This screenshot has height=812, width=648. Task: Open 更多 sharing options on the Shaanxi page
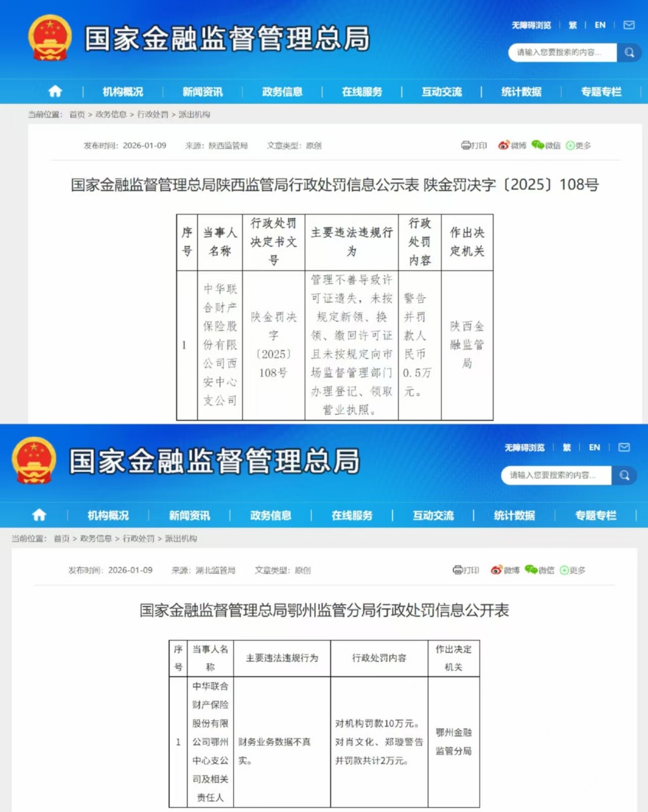click(x=578, y=146)
